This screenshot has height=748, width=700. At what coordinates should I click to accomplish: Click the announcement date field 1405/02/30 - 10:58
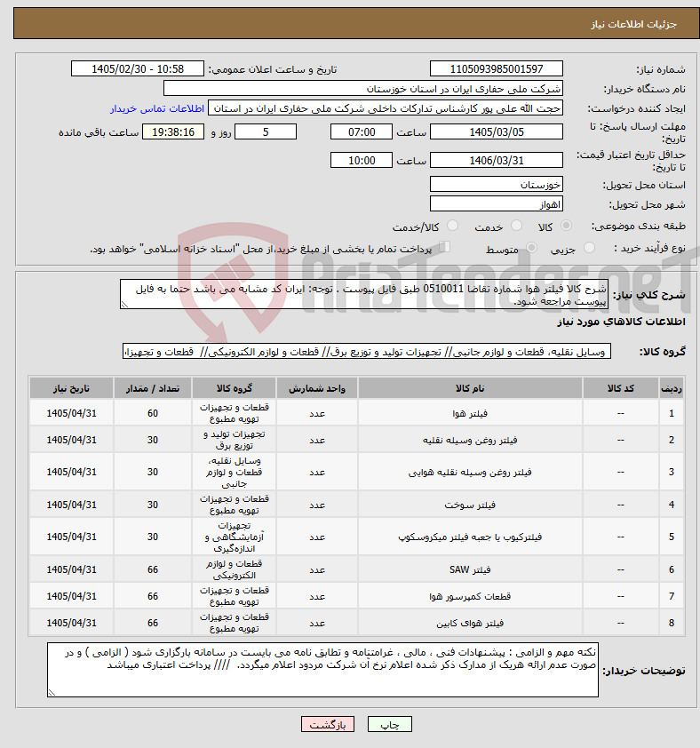pyautogui.click(x=138, y=68)
